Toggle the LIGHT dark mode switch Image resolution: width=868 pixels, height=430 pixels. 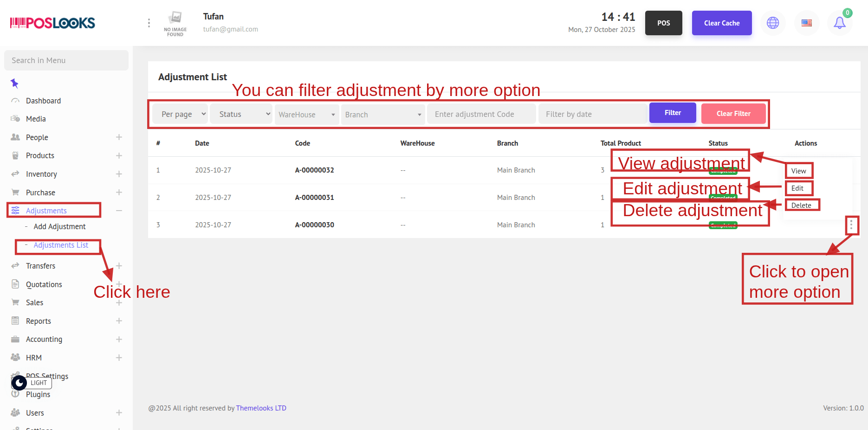pos(19,383)
